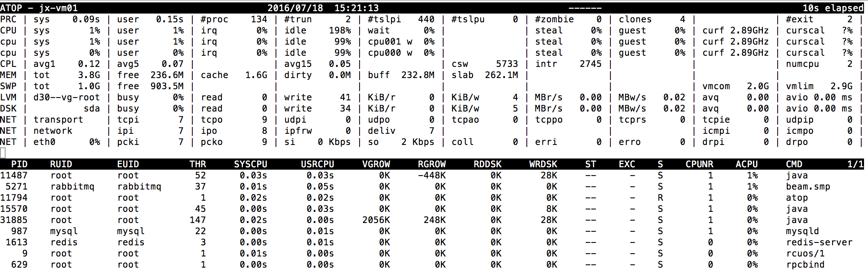
Task: Click the CPUNR column header
Action: tap(699, 164)
